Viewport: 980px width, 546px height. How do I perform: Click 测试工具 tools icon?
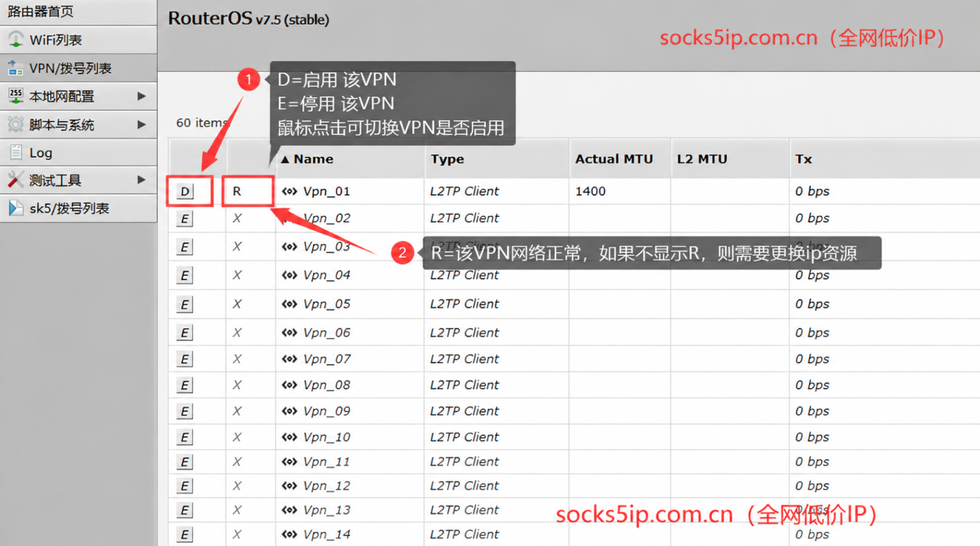click(x=16, y=180)
